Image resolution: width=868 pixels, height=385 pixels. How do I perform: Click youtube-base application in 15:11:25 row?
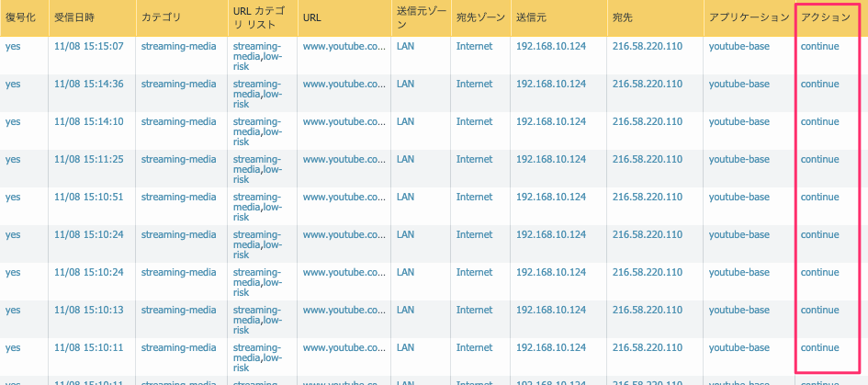(x=739, y=160)
